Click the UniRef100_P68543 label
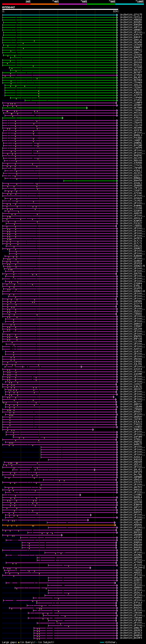 coord(131,598)
